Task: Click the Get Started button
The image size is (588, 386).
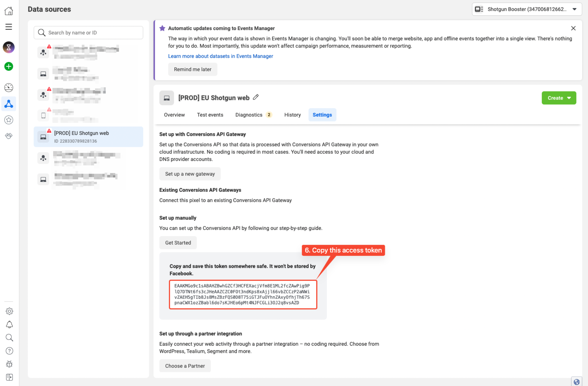Action: pyautogui.click(x=178, y=242)
